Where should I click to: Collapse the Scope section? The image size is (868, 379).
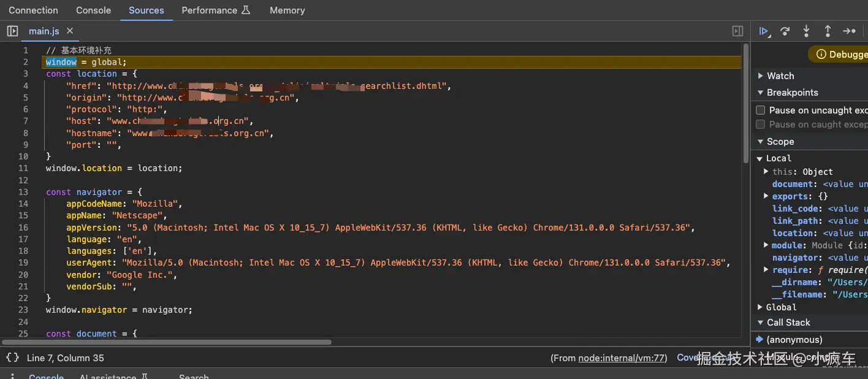pyautogui.click(x=761, y=142)
